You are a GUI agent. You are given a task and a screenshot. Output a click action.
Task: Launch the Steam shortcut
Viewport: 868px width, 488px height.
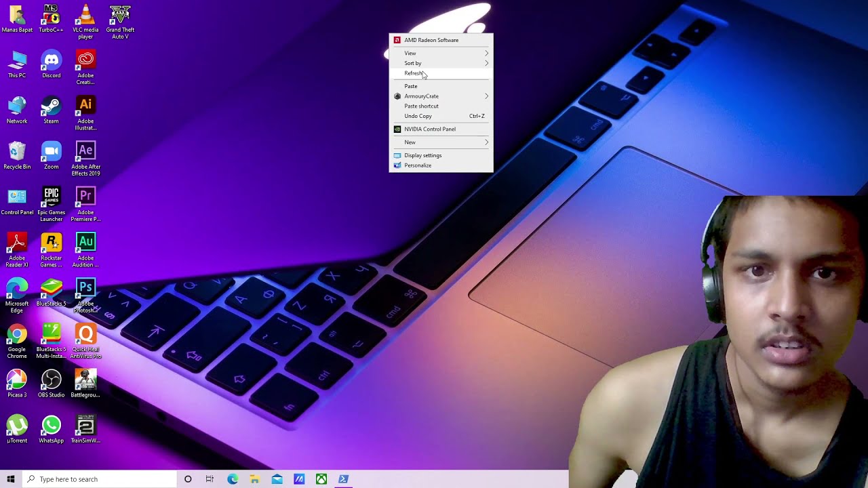(51, 110)
